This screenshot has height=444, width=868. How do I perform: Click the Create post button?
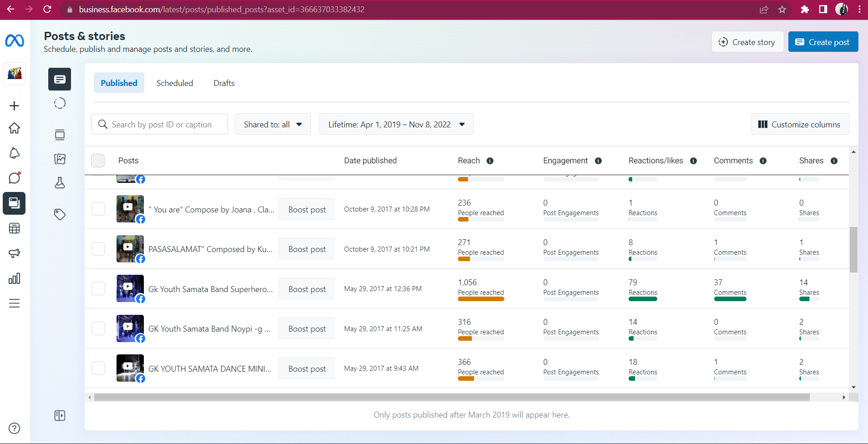tap(823, 42)
